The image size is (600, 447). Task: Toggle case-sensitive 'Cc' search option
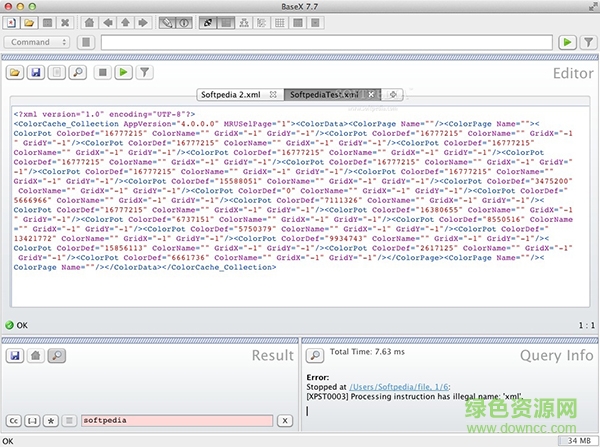pos(14,422)
